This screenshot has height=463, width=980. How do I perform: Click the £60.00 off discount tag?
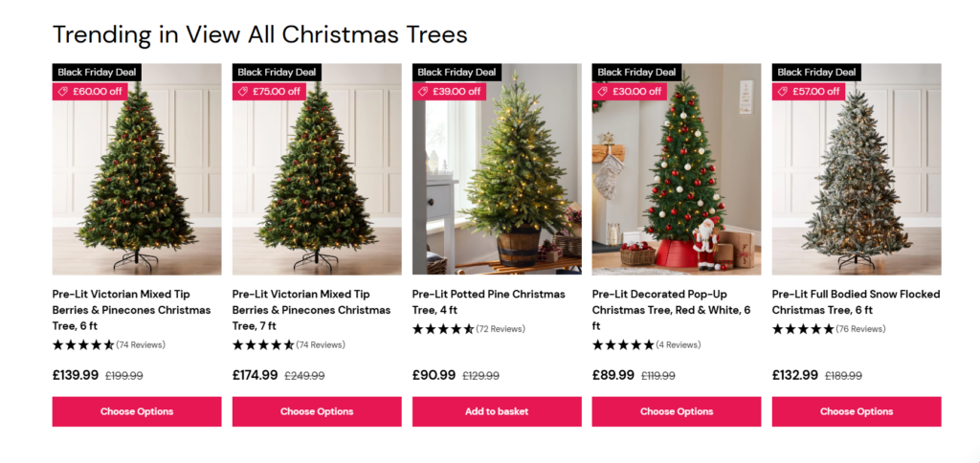click(x=90, y=91)
